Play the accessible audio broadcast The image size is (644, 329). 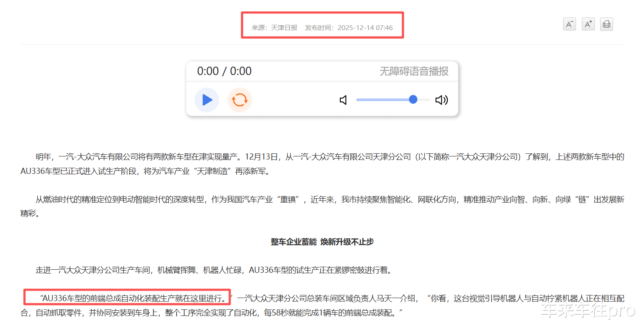coord(207,100)
